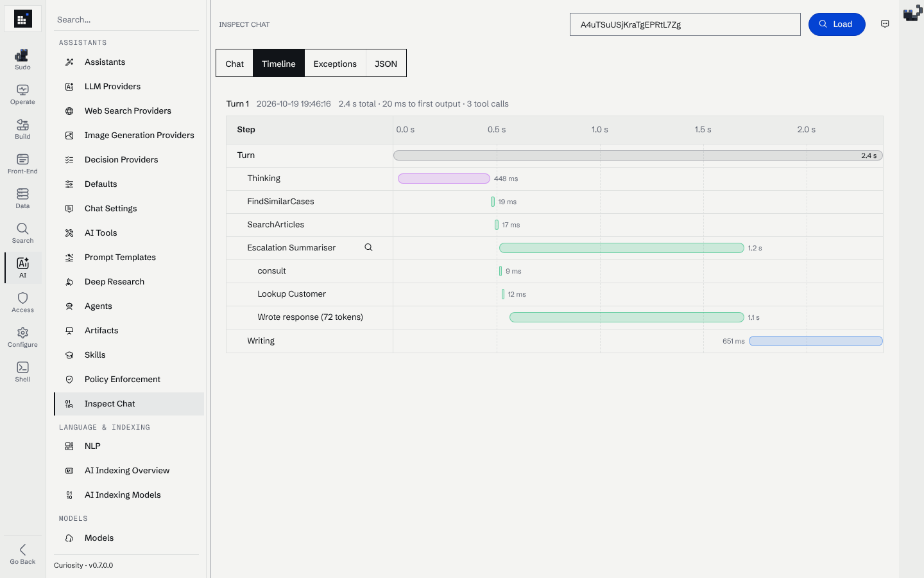Screen dimensions: 924x578
Task: Select the AI section icon
Action: click(x=22, y=267)
